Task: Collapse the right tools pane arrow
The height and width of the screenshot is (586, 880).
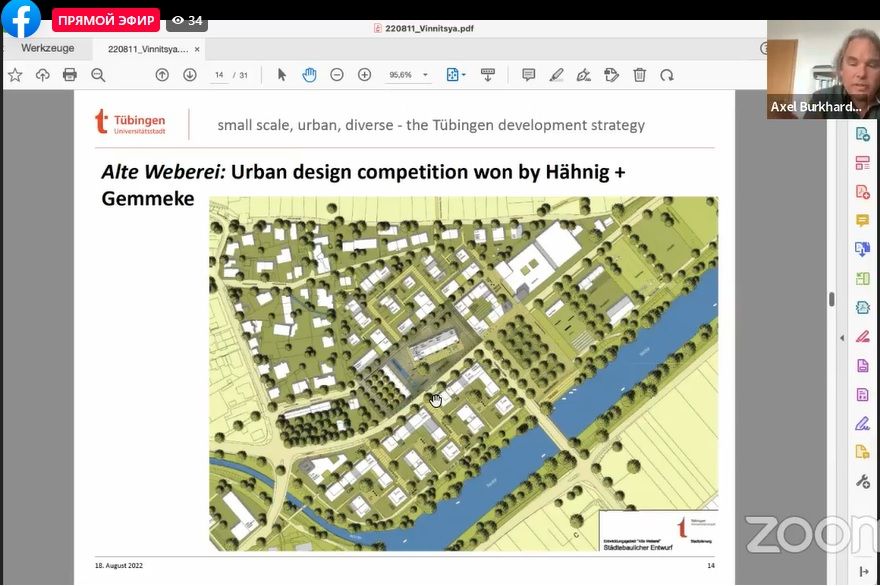Action: click(841, 338)
